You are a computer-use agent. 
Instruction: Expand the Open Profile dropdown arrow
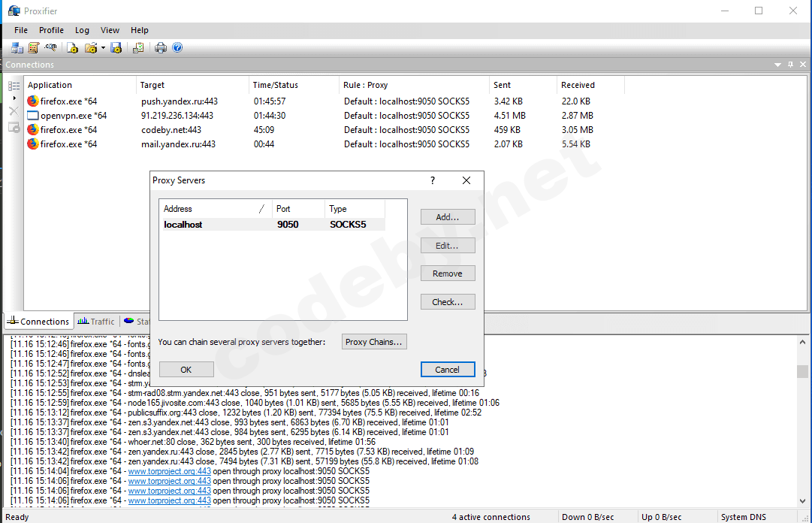[x=103, y=47]
